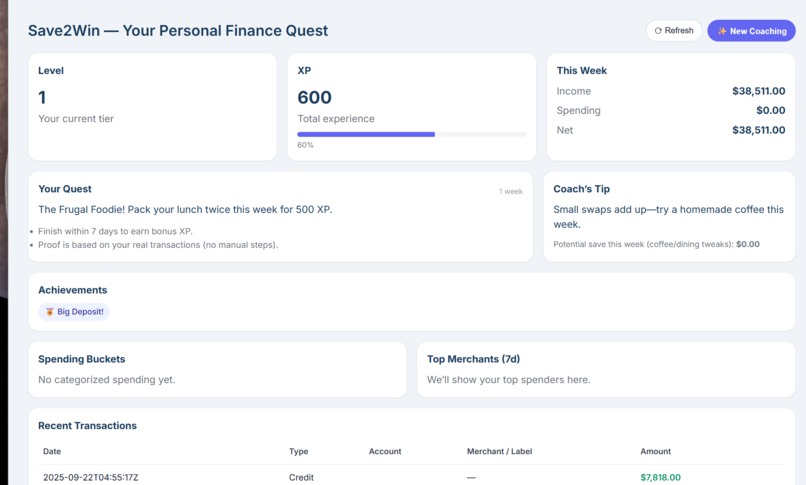Click 'Proof is based on your real transactions' bullet
Screen dimensions: 806x485
[x=158, y=245]
